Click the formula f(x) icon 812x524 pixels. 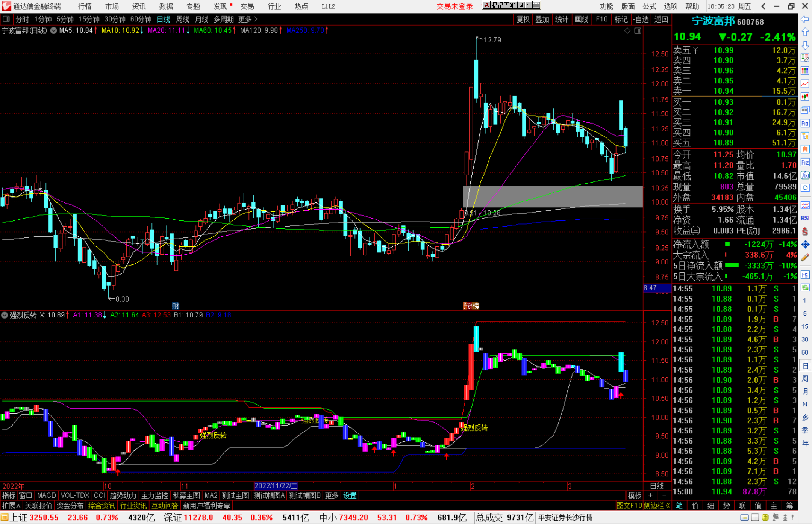805,175
